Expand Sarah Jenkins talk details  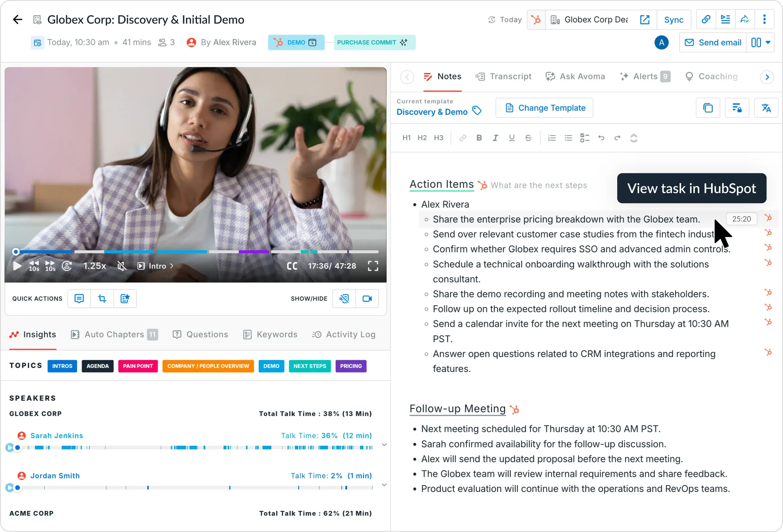pos(384,445)
